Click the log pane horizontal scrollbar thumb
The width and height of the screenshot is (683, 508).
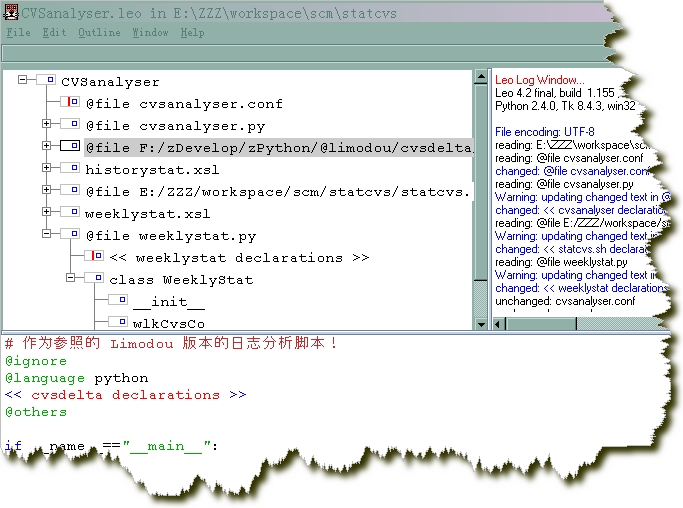click(541, 324)
